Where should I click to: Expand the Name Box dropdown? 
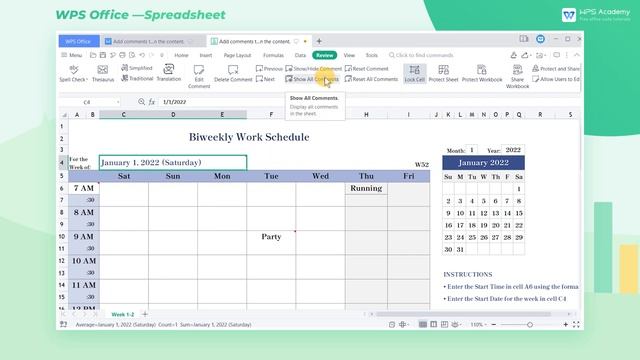pyautogui.click(x=118, y=102)
